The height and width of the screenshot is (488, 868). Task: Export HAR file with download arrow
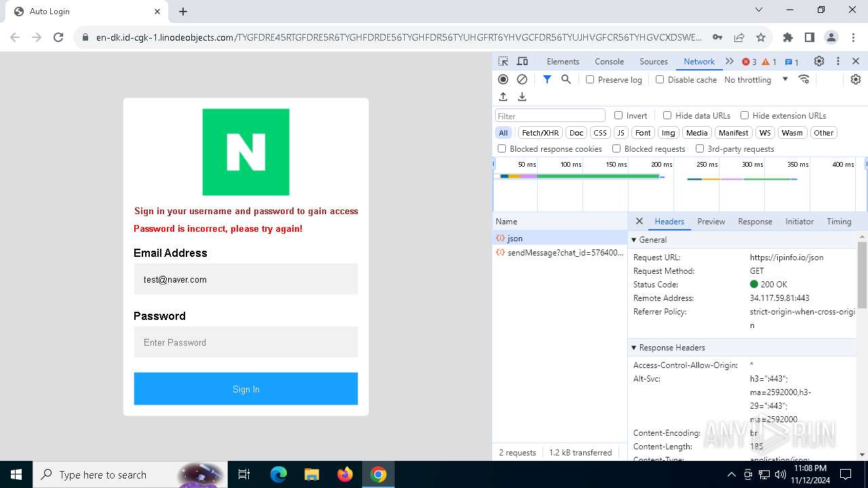click(522, 97)
